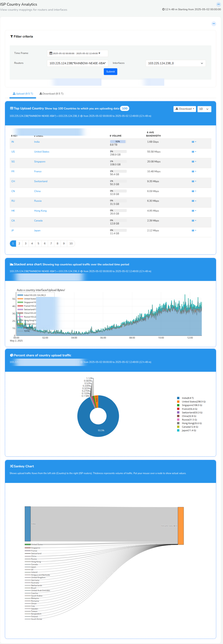Select the Upload (9.5 T) tab
Viewport: 223px width, 644px height.
(x=23, y=94)
